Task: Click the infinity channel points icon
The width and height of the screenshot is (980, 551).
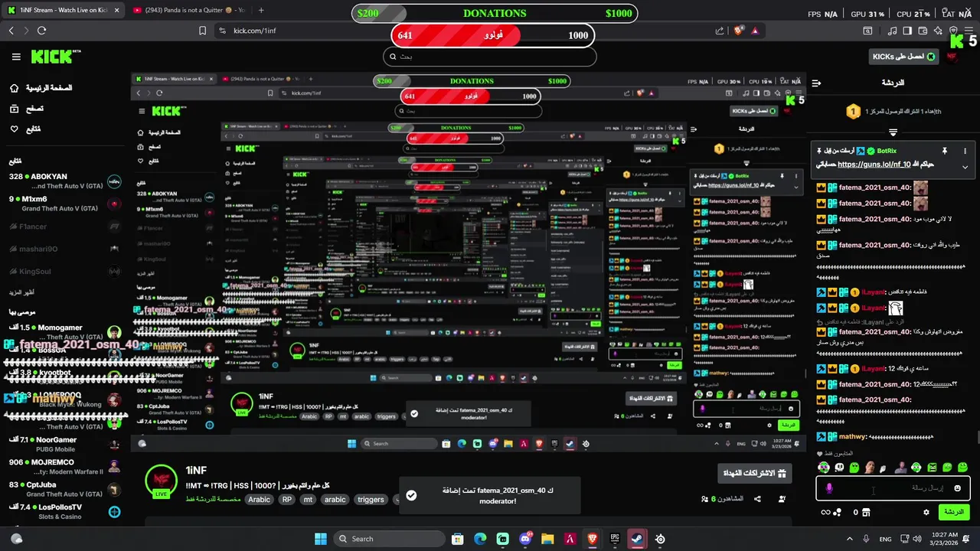Action: (x=826, y=512)
